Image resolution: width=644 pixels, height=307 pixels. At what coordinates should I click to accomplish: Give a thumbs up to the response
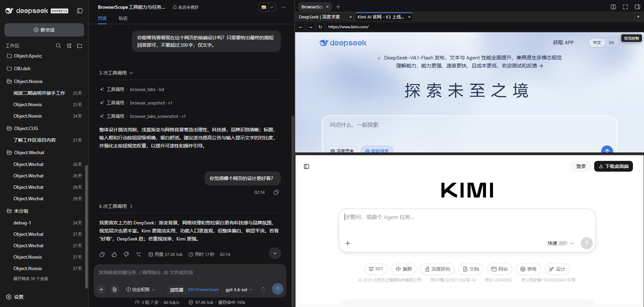[114, 255]
